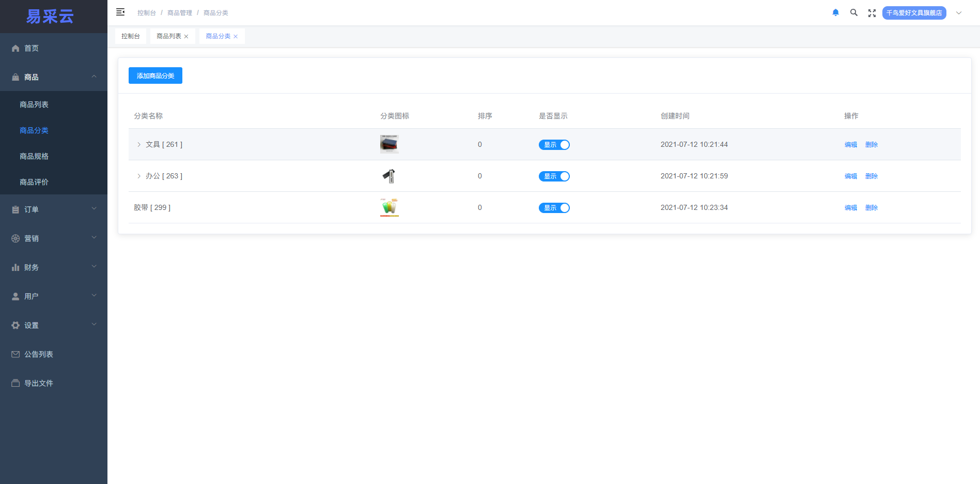The image size is (980, 484).
Task: Go to 首页 in the sidebar
Action: click(31, 48)
